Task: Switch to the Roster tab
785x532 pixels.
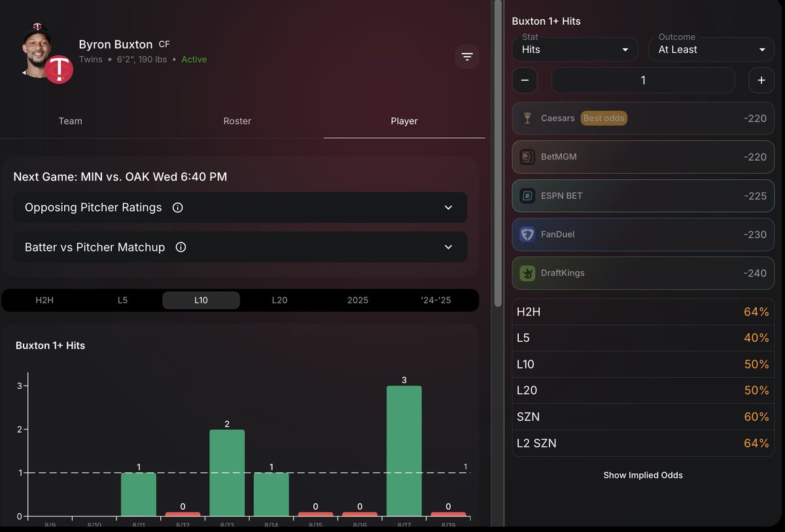Action: click(x=237, y=121)
